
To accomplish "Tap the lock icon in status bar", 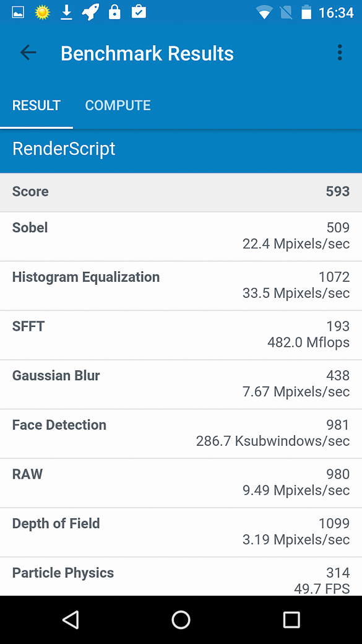I will 114,12.
